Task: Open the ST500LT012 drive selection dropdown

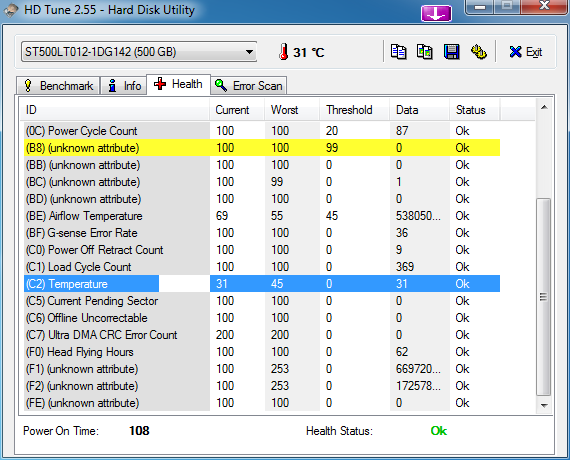Action: tap(139, 52)
